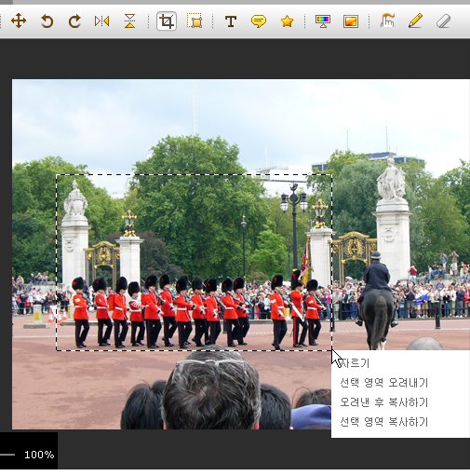Click the 100% zoom level indicator
The height and width of the screenshot is (476, 470).
click(39, 455)
